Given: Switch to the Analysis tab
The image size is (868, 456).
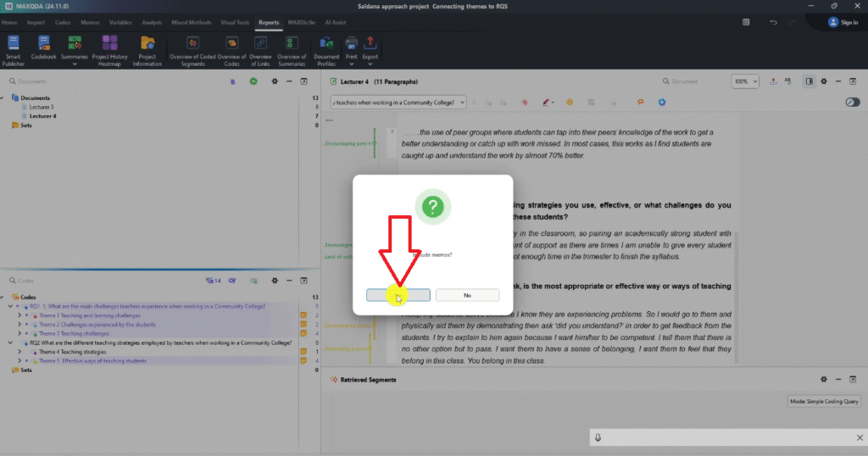Looking at the screenshot, I should [x=153, y=22].
